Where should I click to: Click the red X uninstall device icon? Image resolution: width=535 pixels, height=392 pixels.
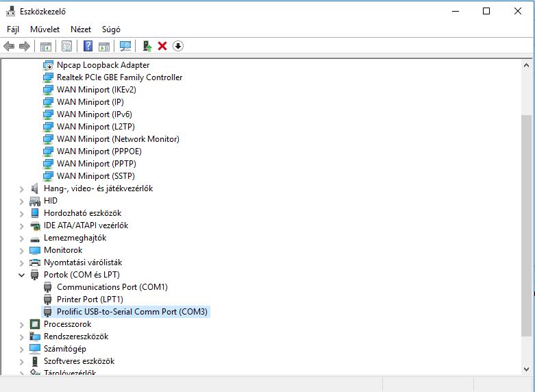pos(162,46)
